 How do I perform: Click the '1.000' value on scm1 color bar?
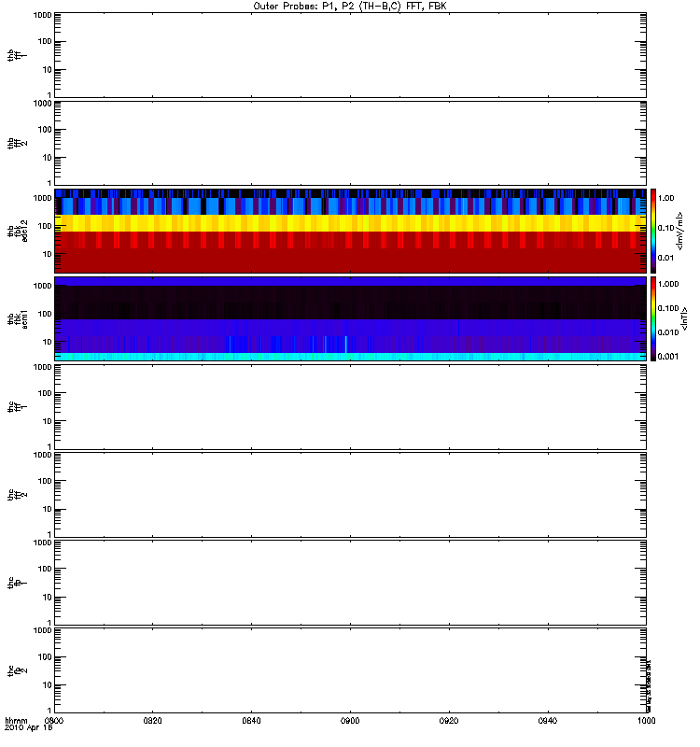(x=668, y=284)
